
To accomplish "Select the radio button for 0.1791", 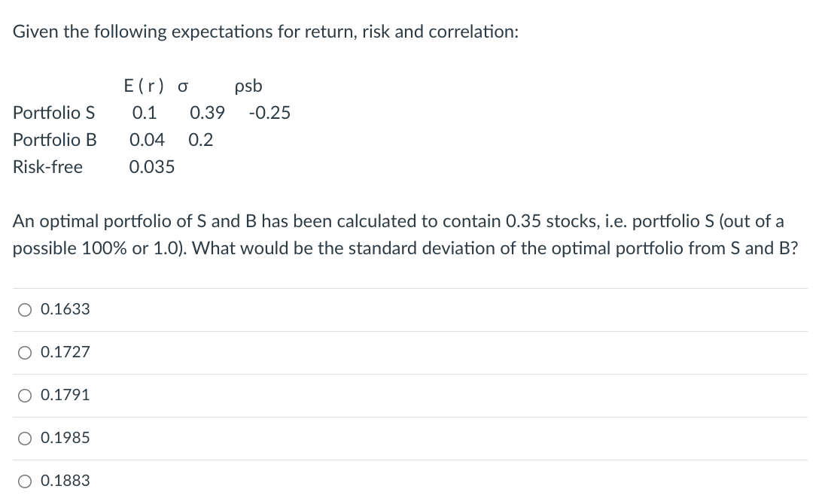I will coord(23,394).
